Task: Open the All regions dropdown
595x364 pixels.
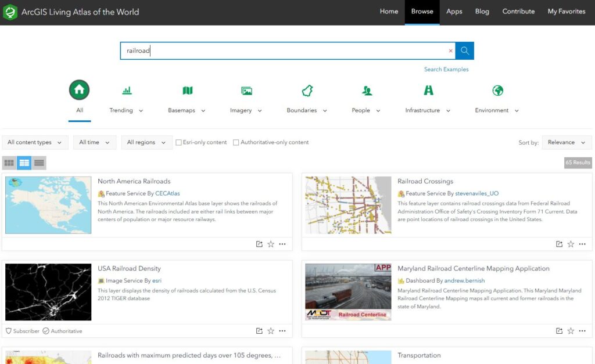Action: 146,142
